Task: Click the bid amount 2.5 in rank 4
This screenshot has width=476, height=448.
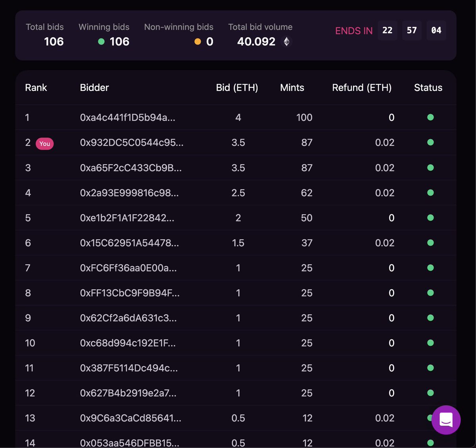Action: tap(238, 193)
